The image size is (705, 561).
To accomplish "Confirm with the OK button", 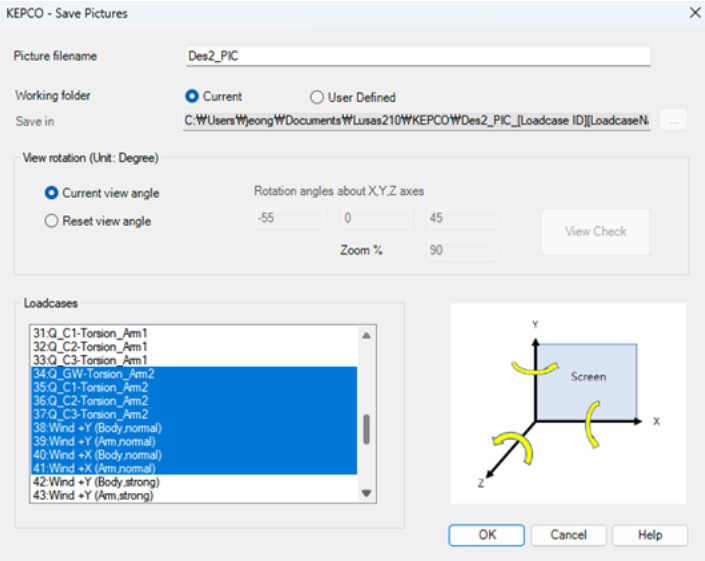I will 486,535.
